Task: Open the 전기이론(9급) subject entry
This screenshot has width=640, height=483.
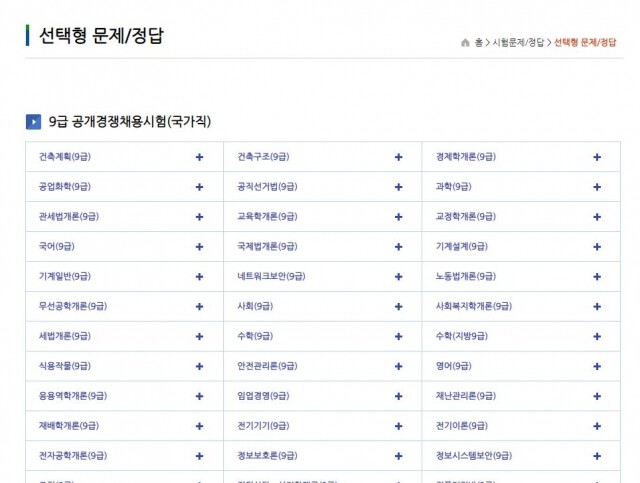Action: 461,425
